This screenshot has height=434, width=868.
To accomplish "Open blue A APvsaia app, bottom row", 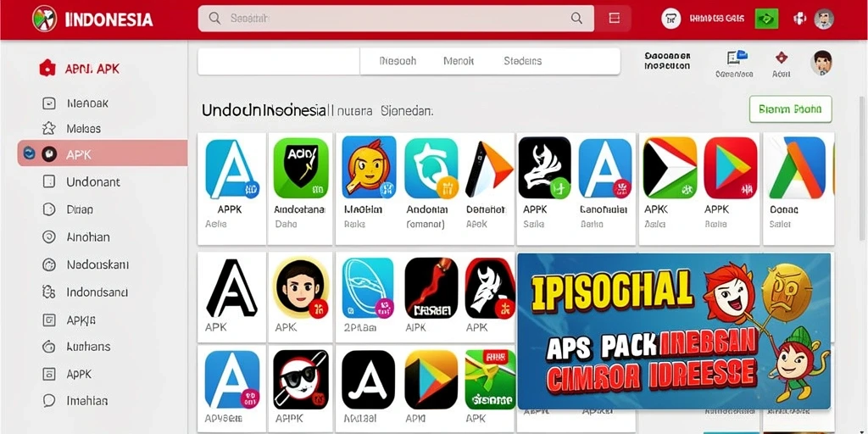I will (232, 380).
